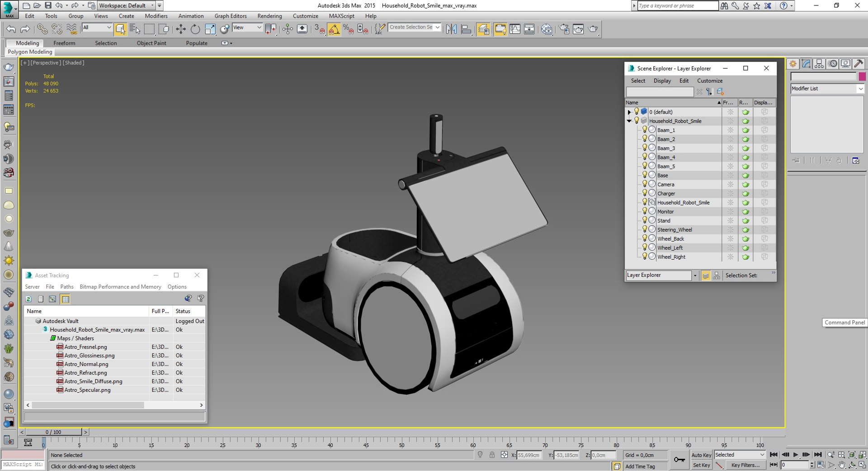
Task: Switch to the Freeform ribbon tab
Action: pyautogui.click(x=64, y=43)
